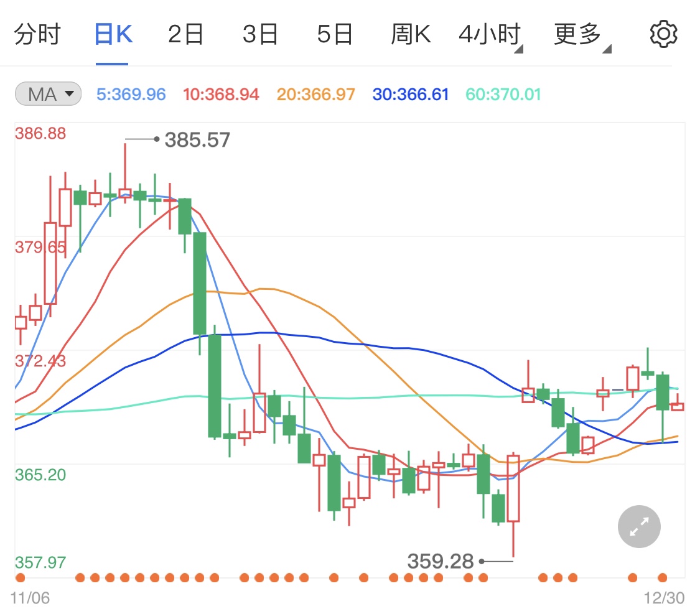Click the last orange event dot near 12/30
This screenshot has height=614, width=700.
click(x=663, y=578)
